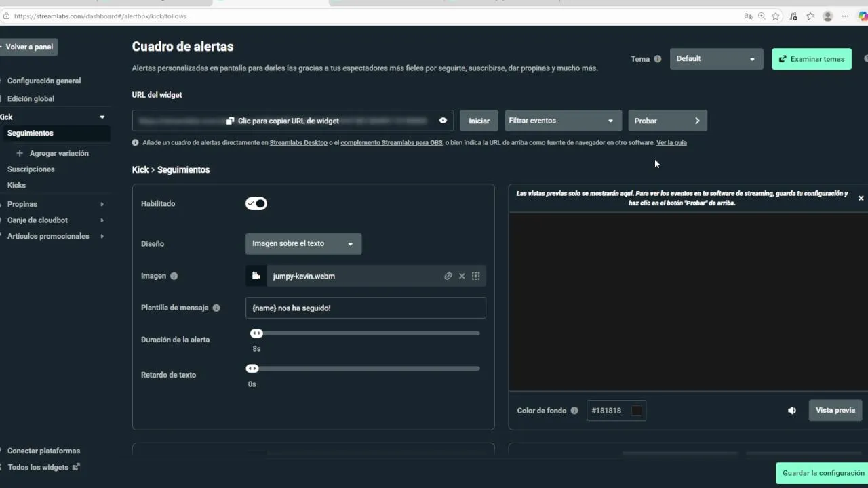
Task: Open the Diseño dropdown Imagen sobre el texto
Action: tap(303, 244)
